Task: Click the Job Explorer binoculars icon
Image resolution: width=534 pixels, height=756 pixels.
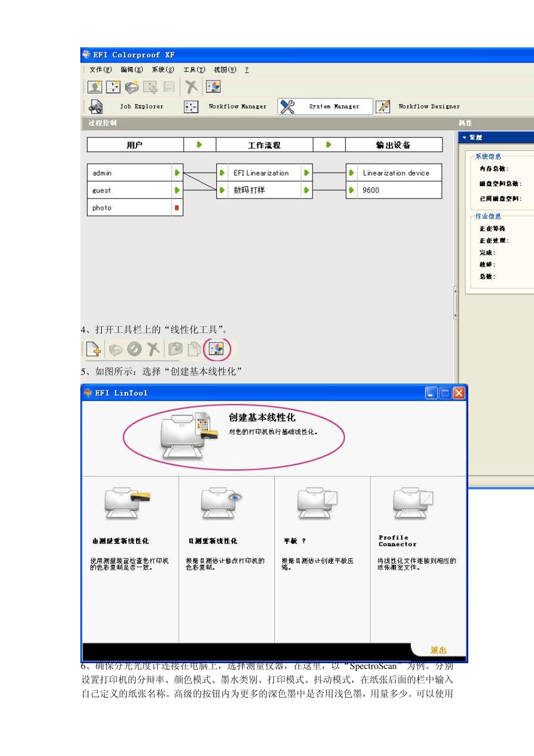Action: tap(96, 106)
